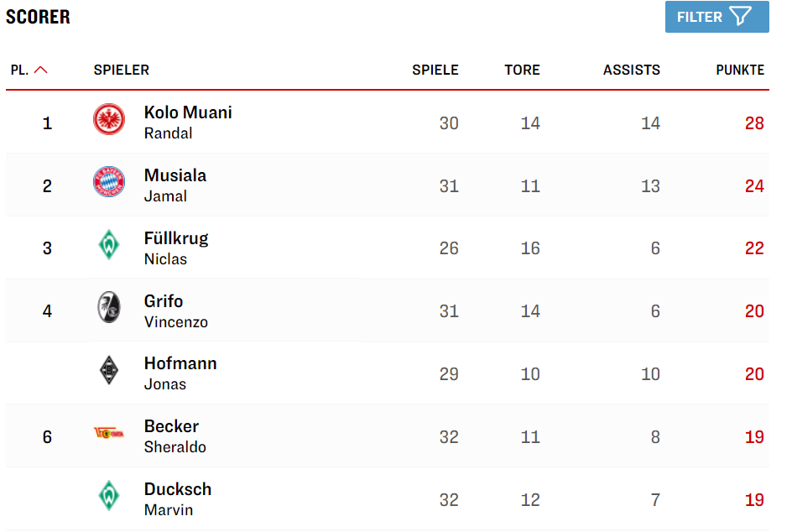Select the SPIELER column header
The image size is (792, 532).
click(121, 70)
